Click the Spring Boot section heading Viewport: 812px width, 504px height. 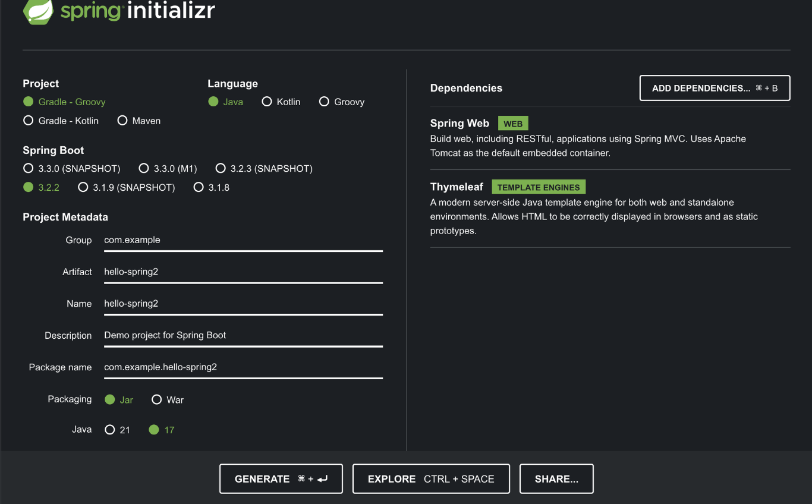pos(53,150)
